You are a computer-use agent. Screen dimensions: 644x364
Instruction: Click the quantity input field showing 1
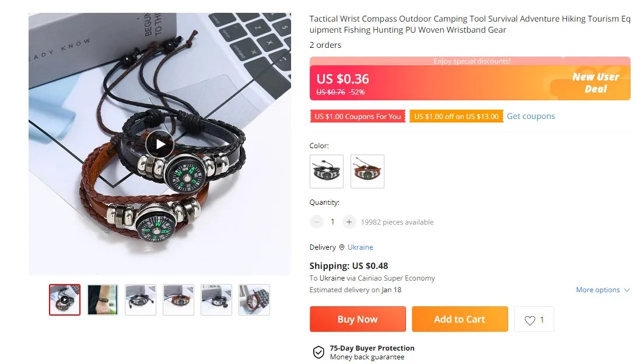click(x=332, y=222)
